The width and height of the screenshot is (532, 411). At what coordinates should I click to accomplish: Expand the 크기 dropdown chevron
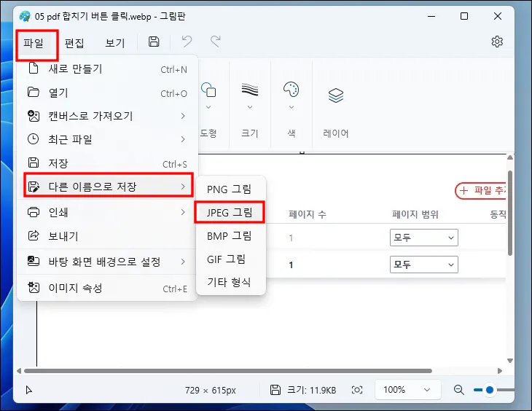tap(250, 107)
